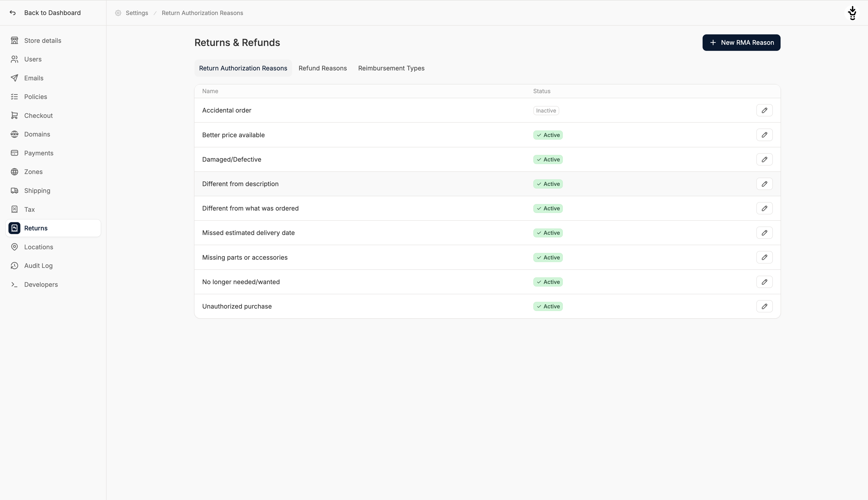The image size is (868, 500).
Task: Open Checkout settings in sidebar
Action: point(38,115)
